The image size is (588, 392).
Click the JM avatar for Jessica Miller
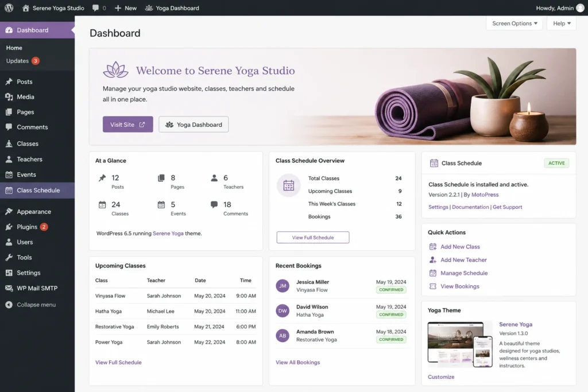click(283, 286)
